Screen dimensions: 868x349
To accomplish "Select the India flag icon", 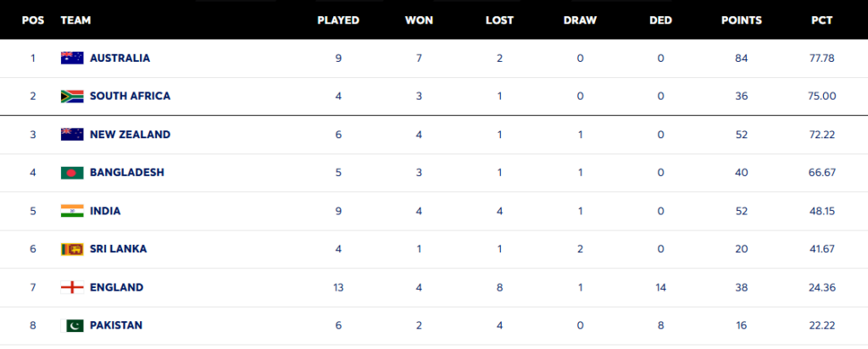I will [x=72, y=211].
